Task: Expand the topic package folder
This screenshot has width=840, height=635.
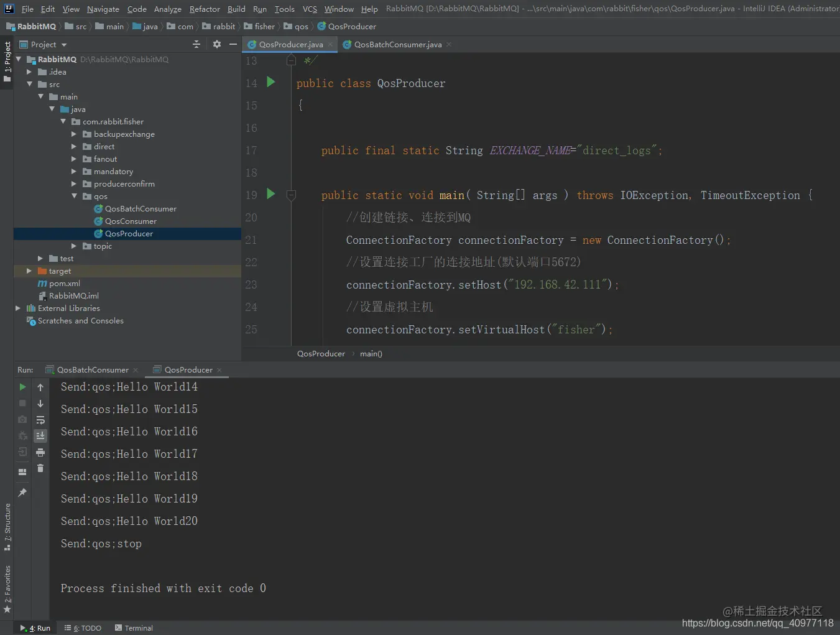Action: tap(74, 246)
